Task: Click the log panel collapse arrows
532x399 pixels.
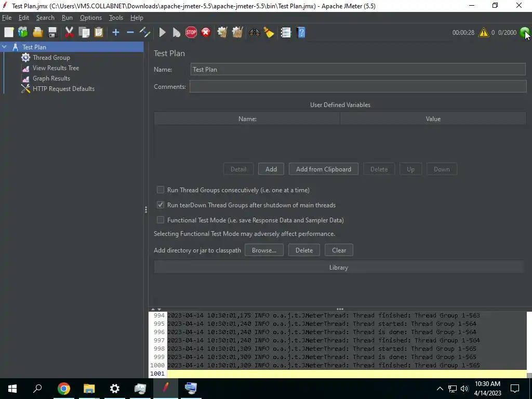Action: click(x=156, y=309)
